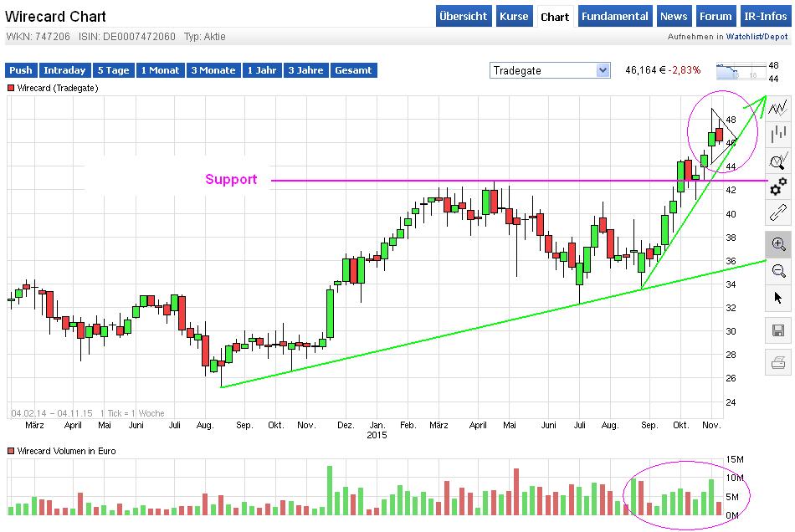
Task: Activate the zoom out magnifier tool
Action: click(777, 271)
